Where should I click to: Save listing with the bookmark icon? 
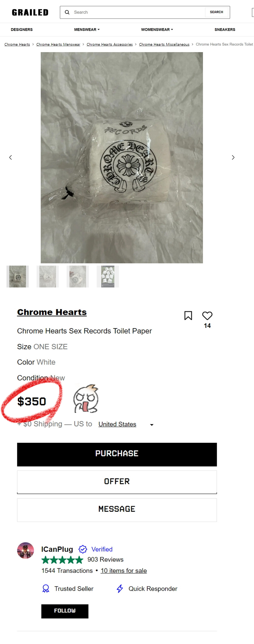click(188, 316)
